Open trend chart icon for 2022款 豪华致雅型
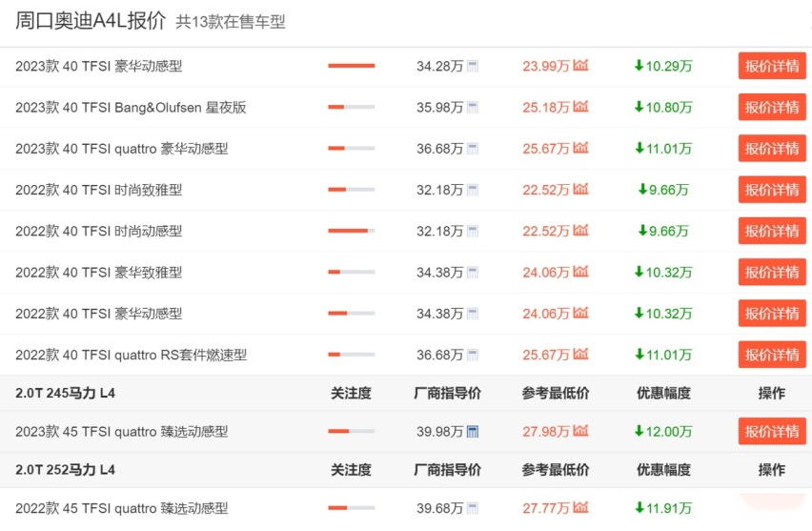 tap(580, 272)
